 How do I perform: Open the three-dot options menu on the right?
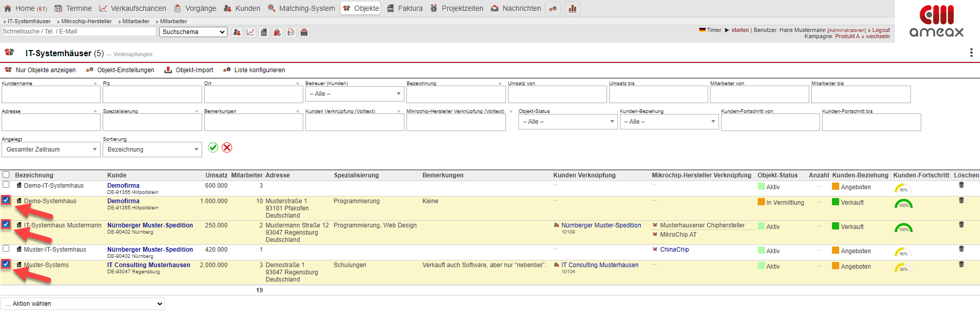tap(971, 53)
